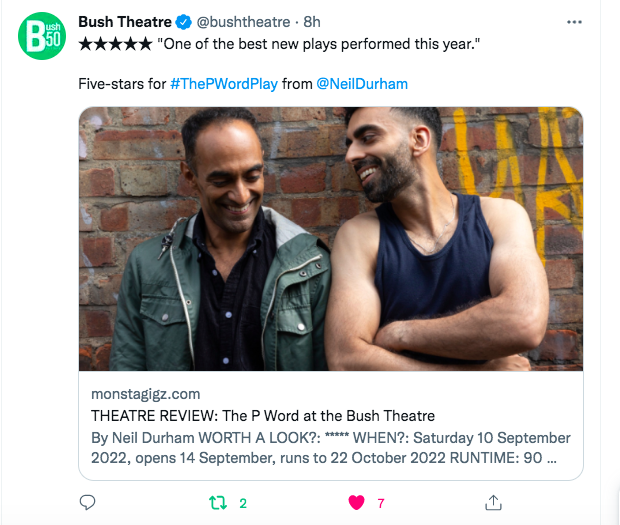Click the By Neil Durham card description
This screenshot has width=620, height=525.
(x=330, y=449)
